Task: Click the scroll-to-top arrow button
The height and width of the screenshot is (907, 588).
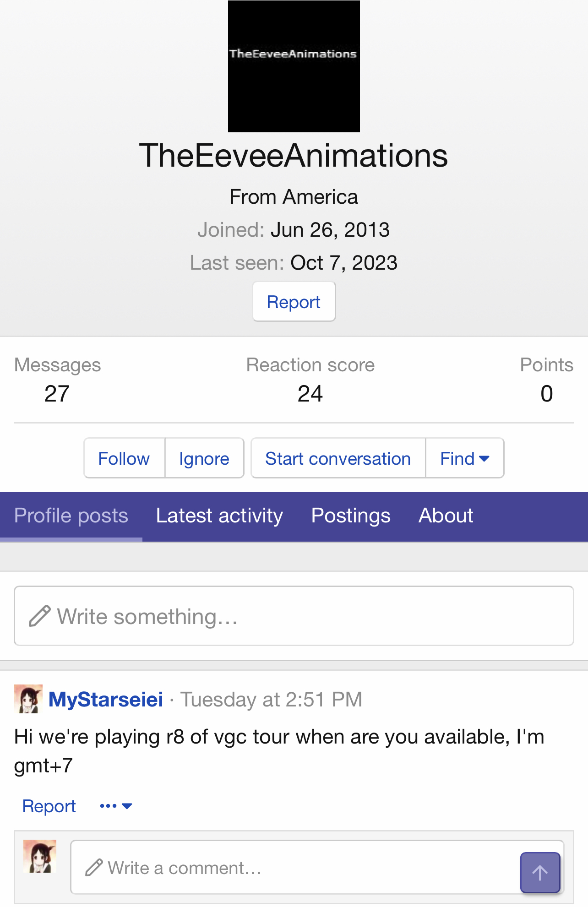Action: [x=540, y=872]
